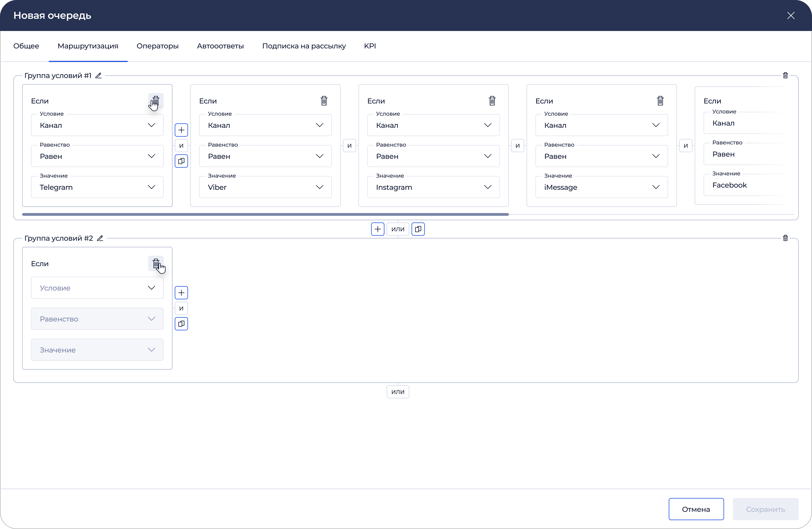Open the Автоответы tab

coord(220,46)
